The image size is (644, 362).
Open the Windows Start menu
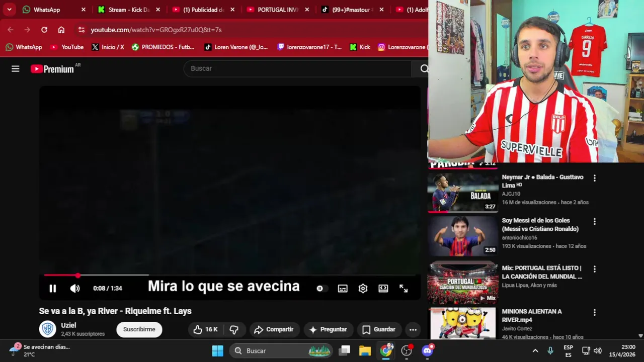[217, 350]
